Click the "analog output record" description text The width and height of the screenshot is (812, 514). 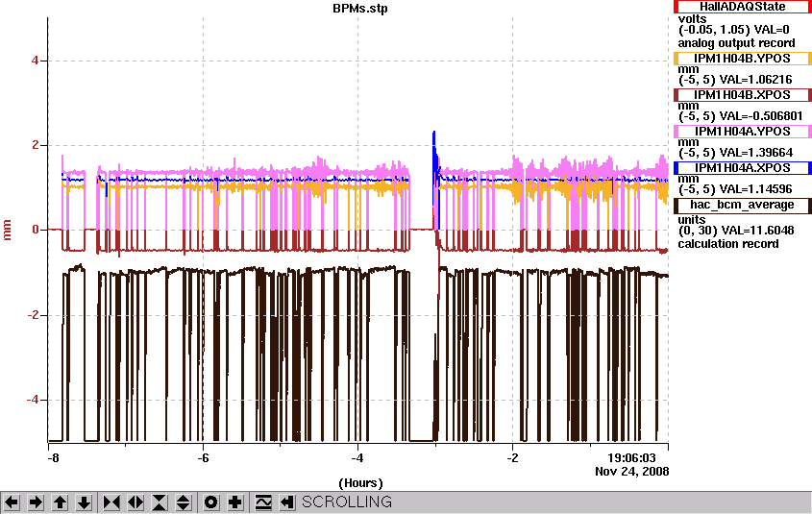736,43
